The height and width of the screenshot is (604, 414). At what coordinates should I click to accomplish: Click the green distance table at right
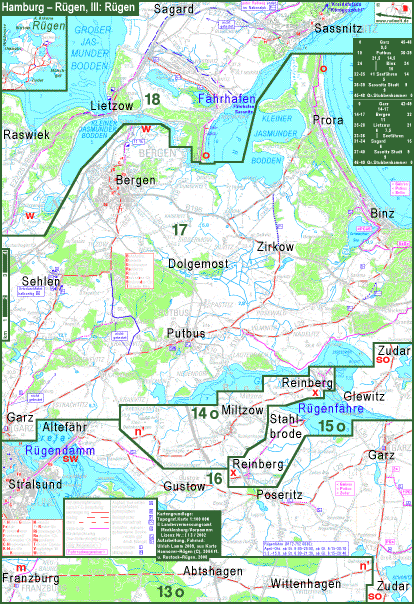[x=382, y=102]
